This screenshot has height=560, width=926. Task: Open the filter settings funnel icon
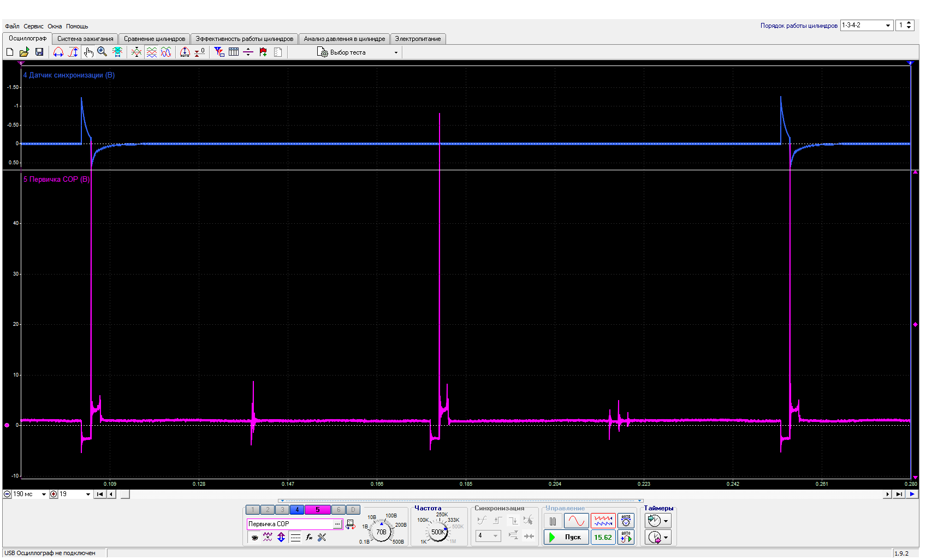pyautogui.click(x=219, y=52)
